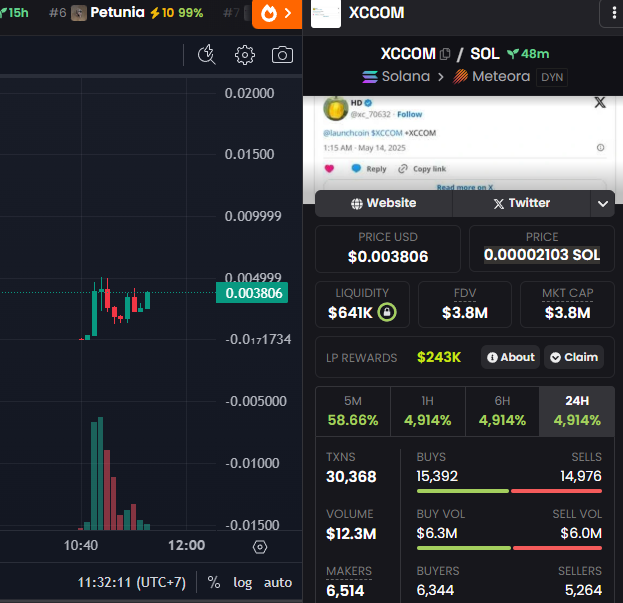The image size is (623, 603).
Task: Click the FDV $3.8M value
Action: 465,313
